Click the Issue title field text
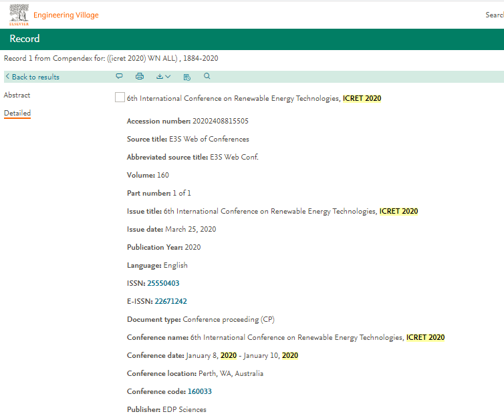This screenshot has height=420, width=504. coord(291,211)
